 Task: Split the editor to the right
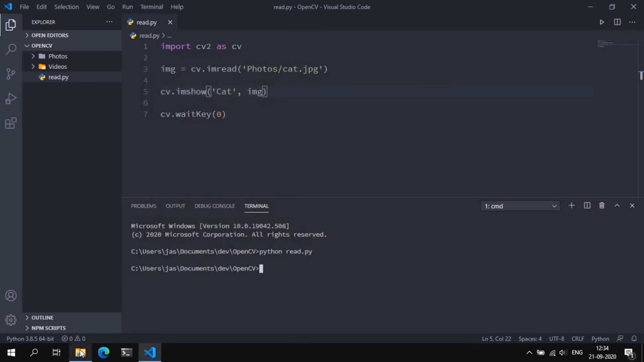pos(617,22)
